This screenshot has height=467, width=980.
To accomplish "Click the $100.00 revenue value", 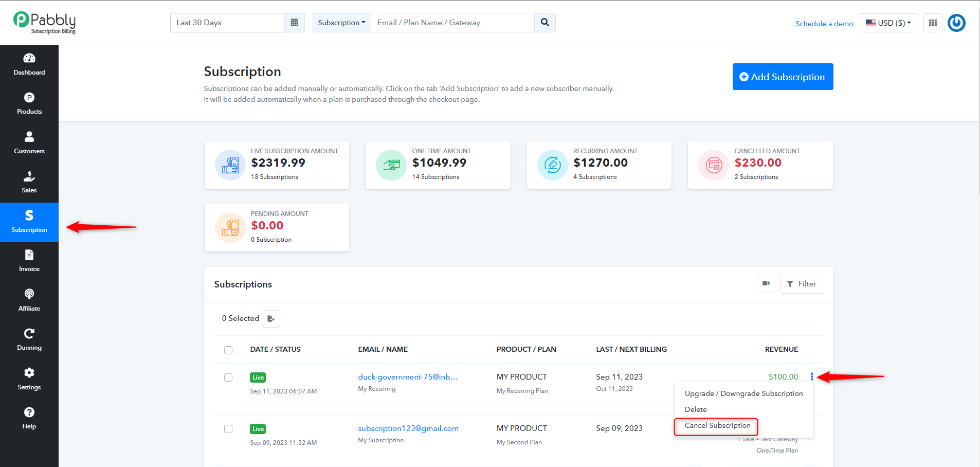I will (x=783, y=377).
